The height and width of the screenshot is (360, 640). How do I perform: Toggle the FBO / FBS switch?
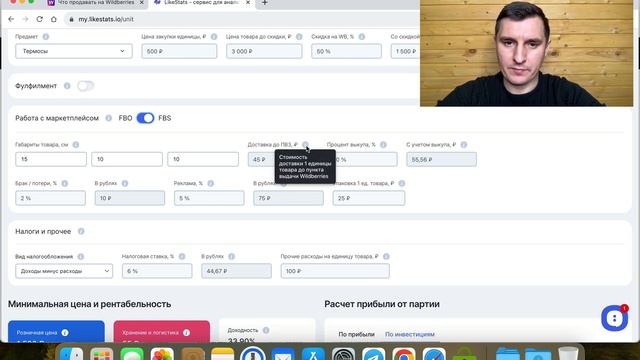pos(145,118)
